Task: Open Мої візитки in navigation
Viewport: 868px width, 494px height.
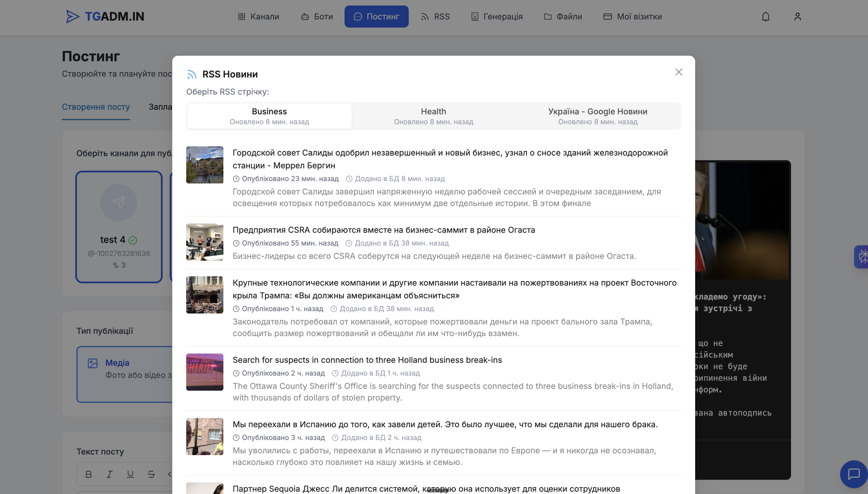Action: (x=632, y=17)
